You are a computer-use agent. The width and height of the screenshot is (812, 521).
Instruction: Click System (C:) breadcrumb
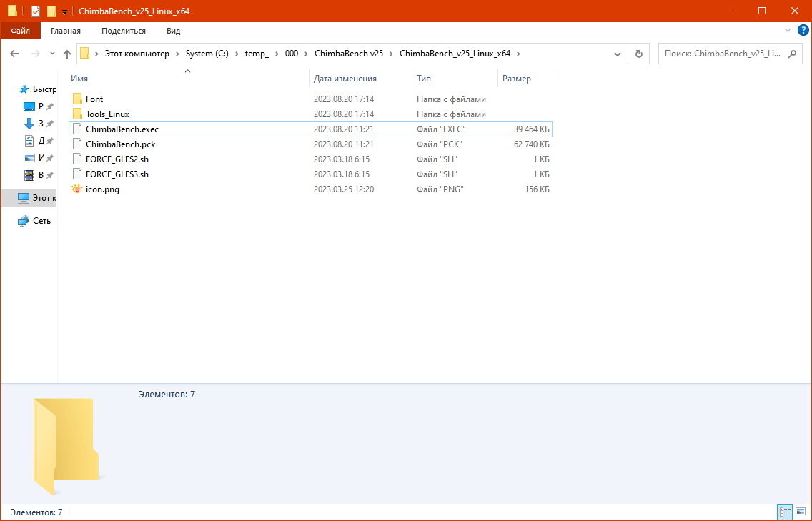(x=207, y=54)
